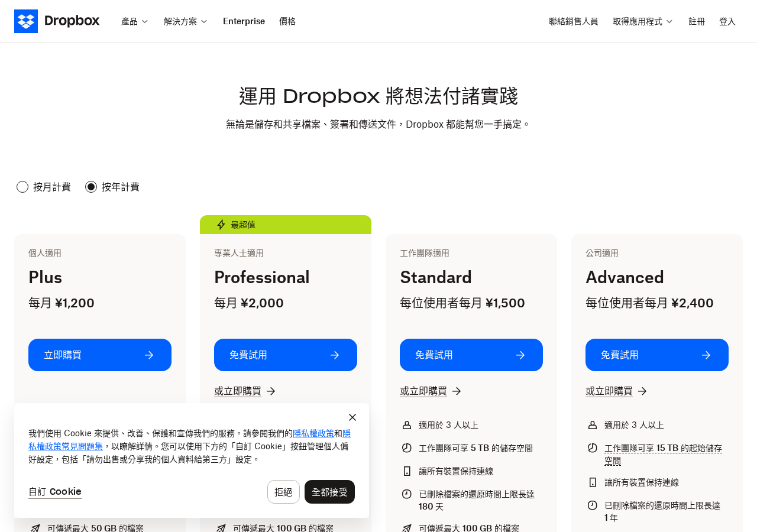
Task: Start 免費試用 for Standard plan
Action: coord(471,355)
